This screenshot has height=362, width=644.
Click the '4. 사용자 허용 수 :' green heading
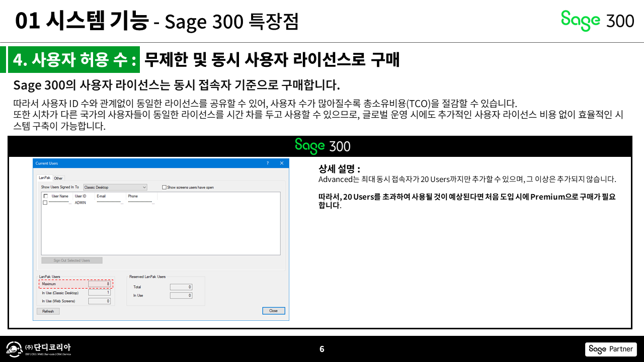click(74, 60)
